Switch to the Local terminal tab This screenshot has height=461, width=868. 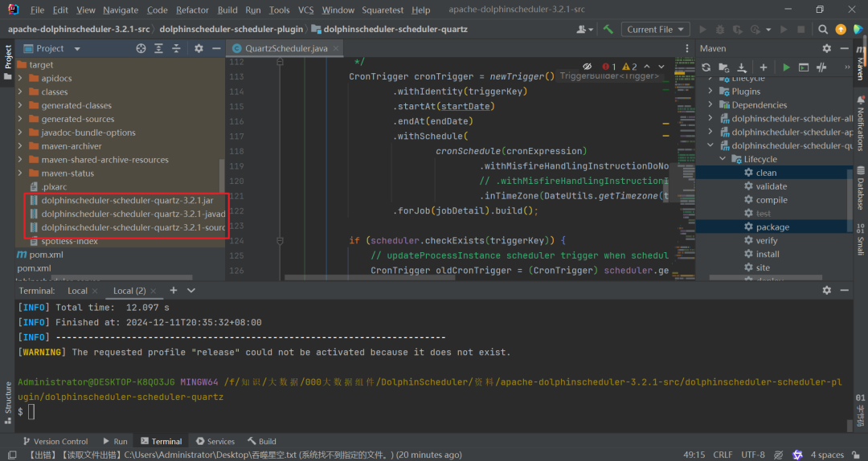coord(78,291)
